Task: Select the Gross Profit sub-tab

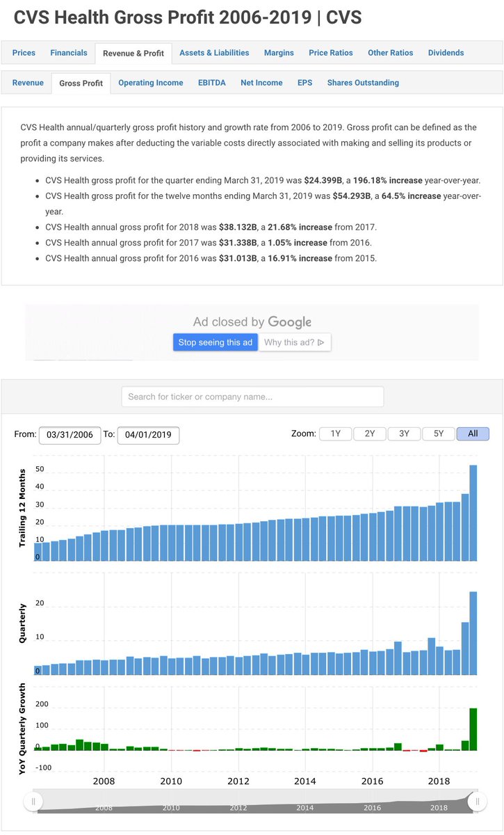Action: point(81,83)
